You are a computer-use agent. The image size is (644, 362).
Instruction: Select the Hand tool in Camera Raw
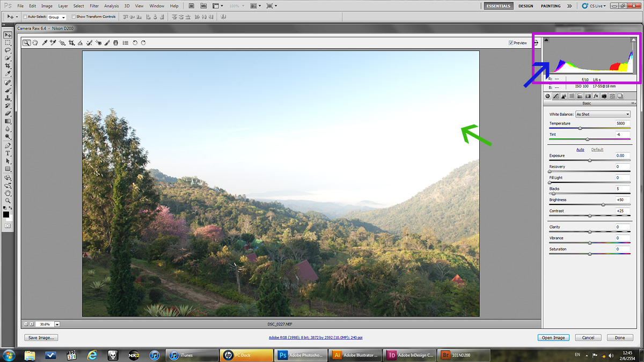35,43
